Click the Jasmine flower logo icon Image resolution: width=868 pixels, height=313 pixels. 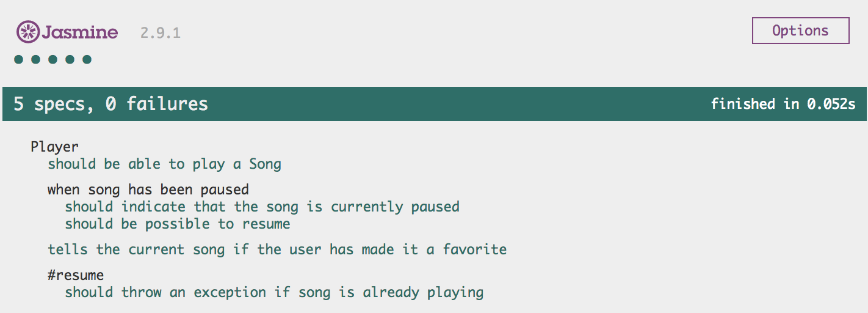click(27, 31)
